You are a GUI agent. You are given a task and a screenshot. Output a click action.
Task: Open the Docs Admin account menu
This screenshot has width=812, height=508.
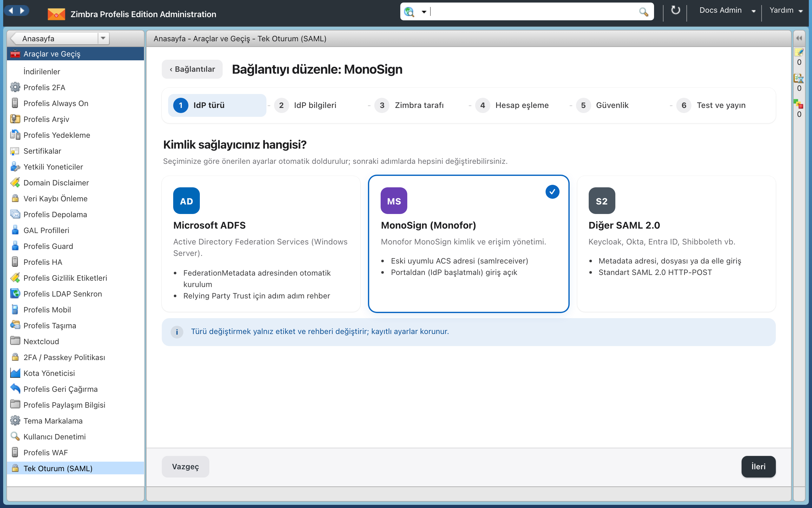(x=727, y=10)
